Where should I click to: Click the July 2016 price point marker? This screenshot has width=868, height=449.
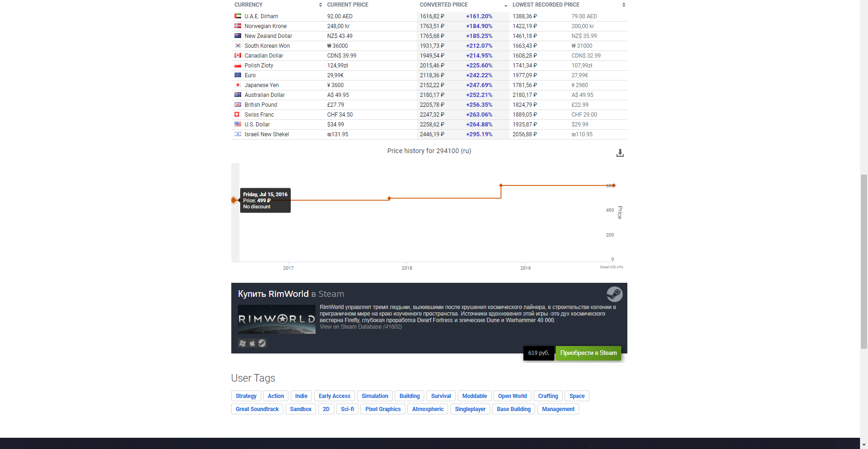(x=234, y=200)
